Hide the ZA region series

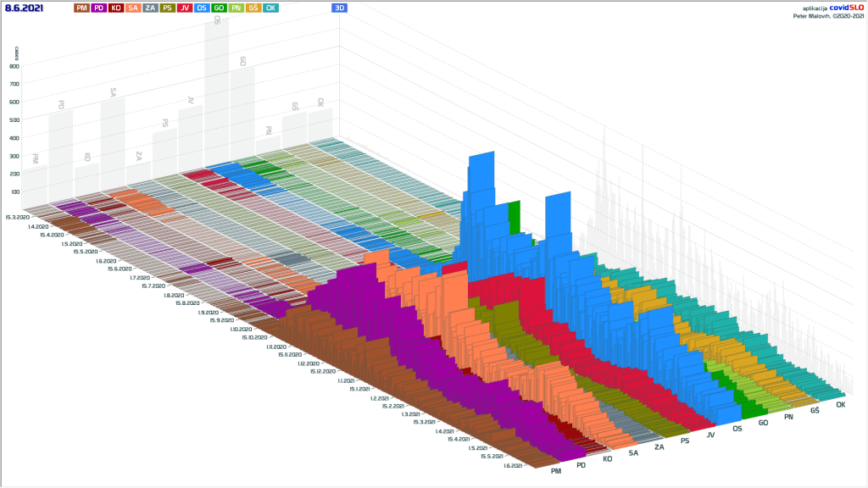tap(150, 8)
